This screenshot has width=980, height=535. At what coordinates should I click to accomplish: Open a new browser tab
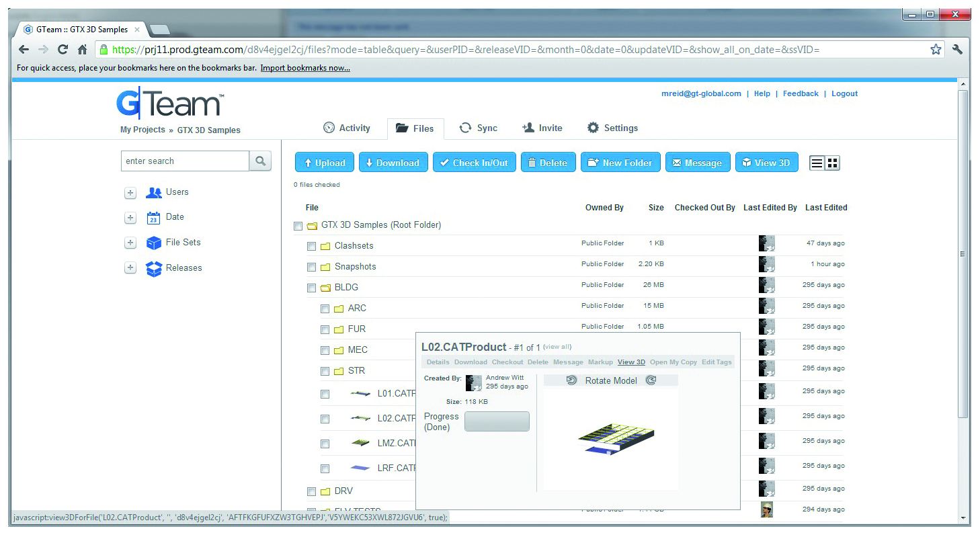(x=159, y=30)
